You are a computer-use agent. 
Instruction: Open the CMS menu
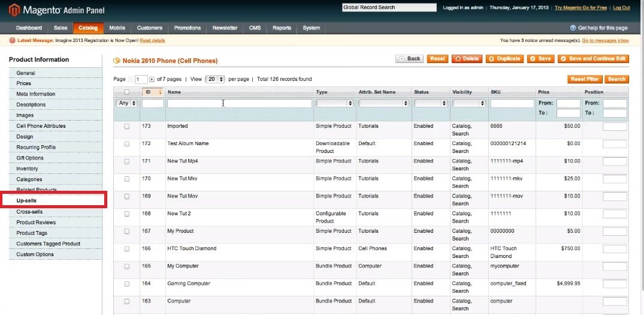[255, 28]
